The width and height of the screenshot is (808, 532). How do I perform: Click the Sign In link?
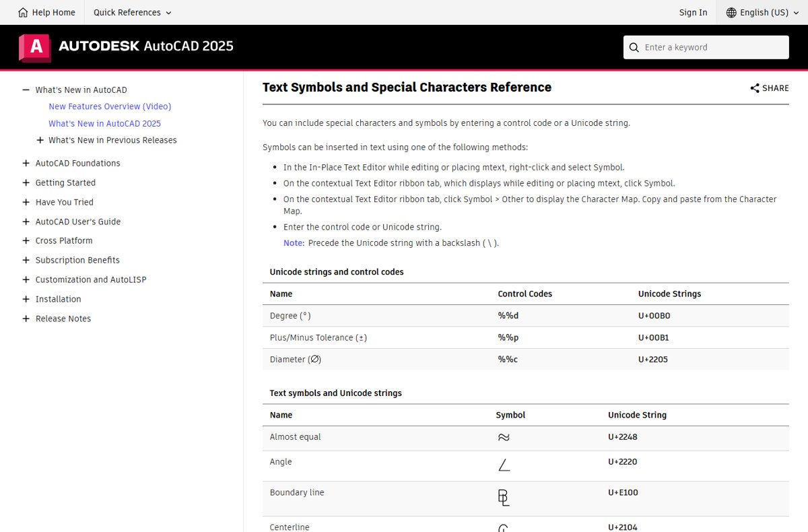(x=693, y=12)
